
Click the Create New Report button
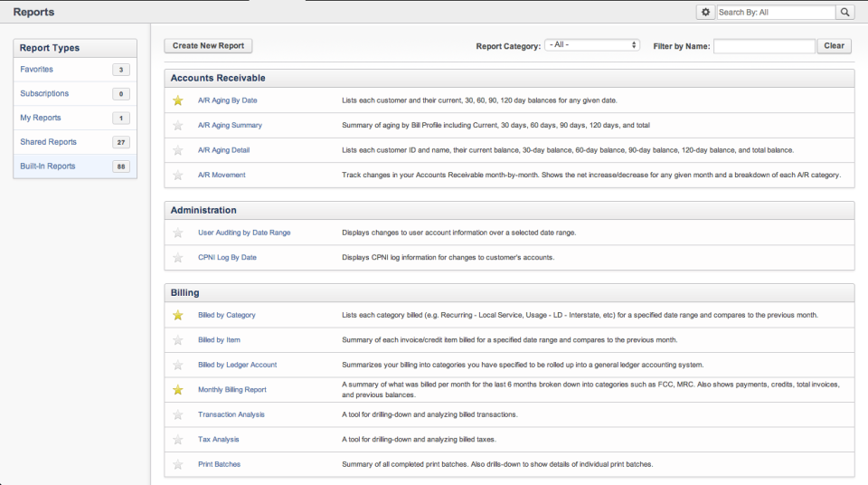pos(208,45)
